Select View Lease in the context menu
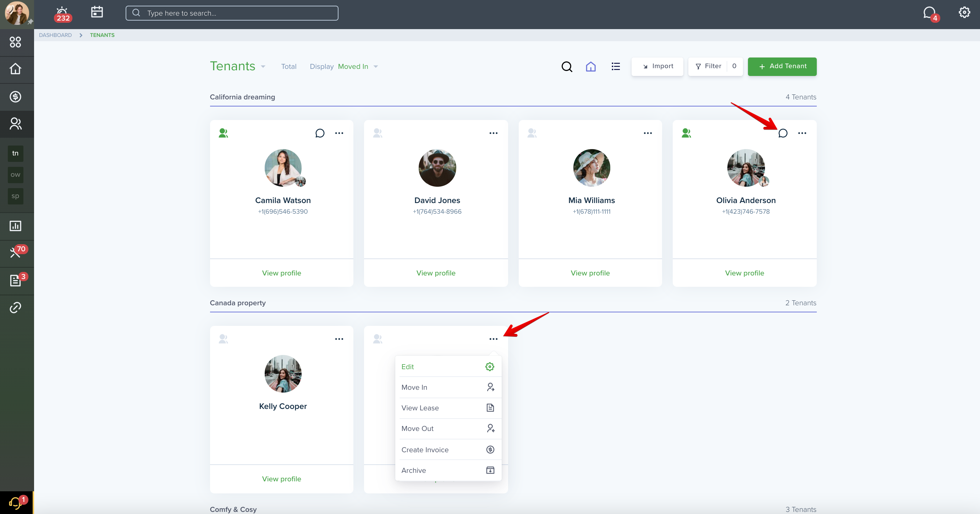 coord(448,408)
